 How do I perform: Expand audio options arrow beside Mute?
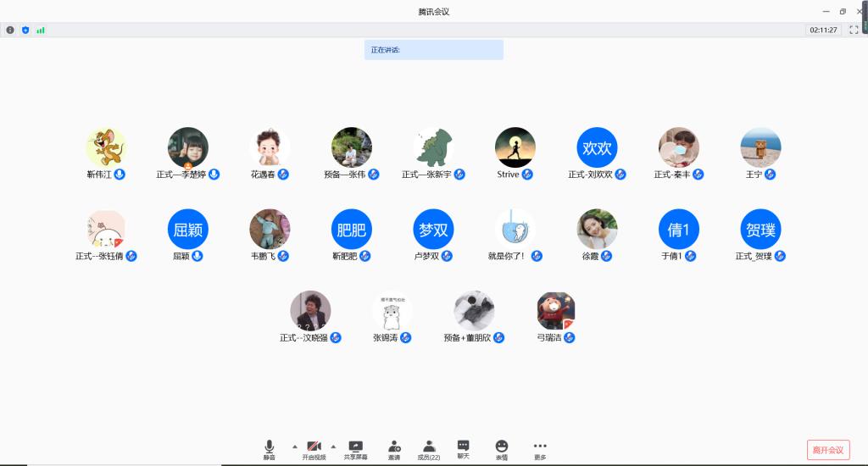295,446
